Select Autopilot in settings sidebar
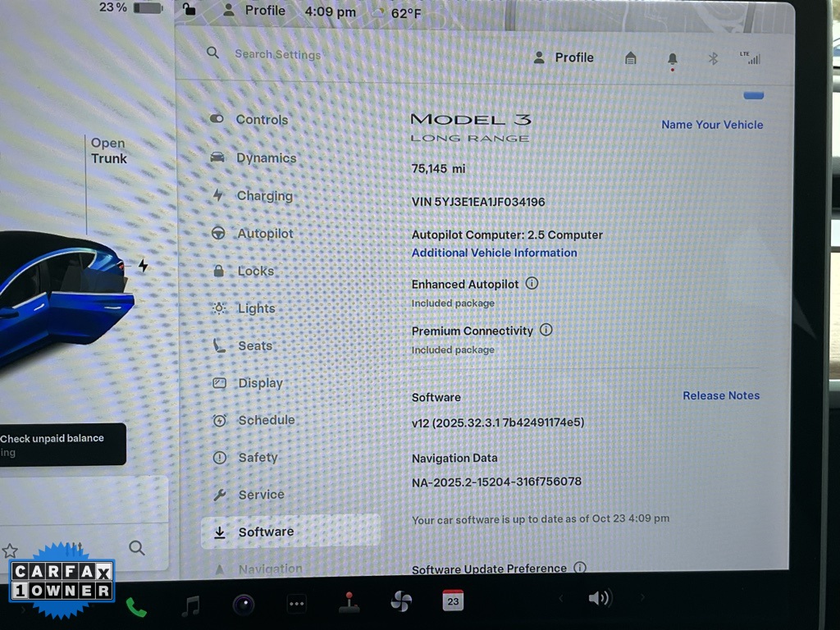Viewport: 840px width, 630px height. (x=264, y=234)
